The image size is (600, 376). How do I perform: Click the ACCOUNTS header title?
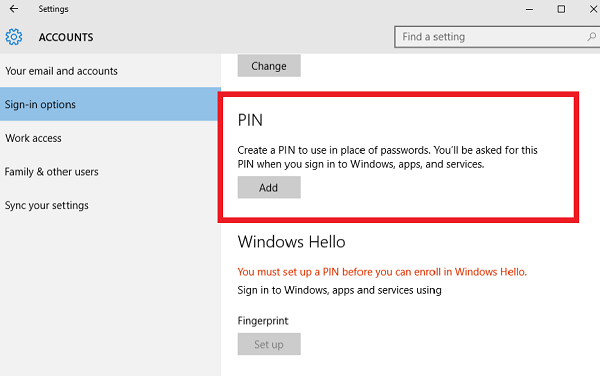point(66,37)
